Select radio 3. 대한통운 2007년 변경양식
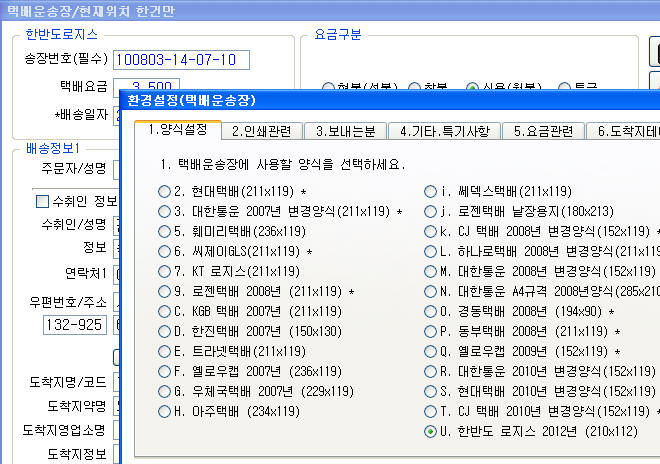Screen dimensions: 660x464 click(164, 211)
